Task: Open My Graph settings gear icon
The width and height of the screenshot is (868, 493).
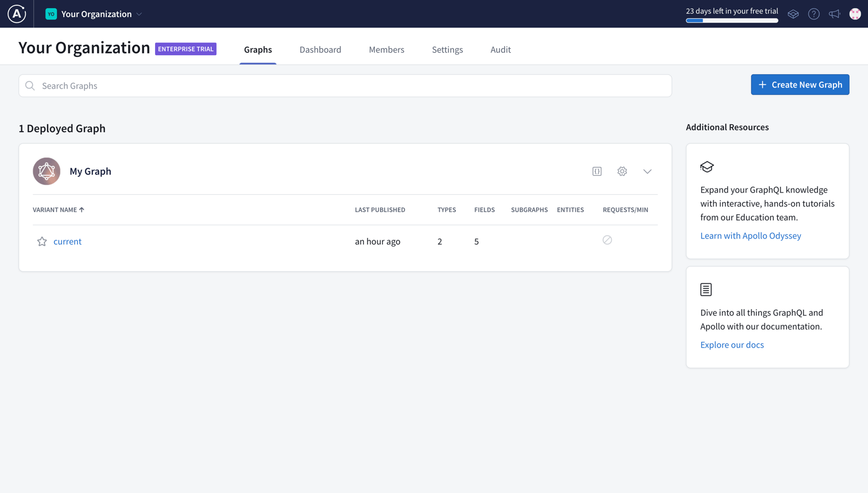Action: pyautogui.click(x=622, y=171)
